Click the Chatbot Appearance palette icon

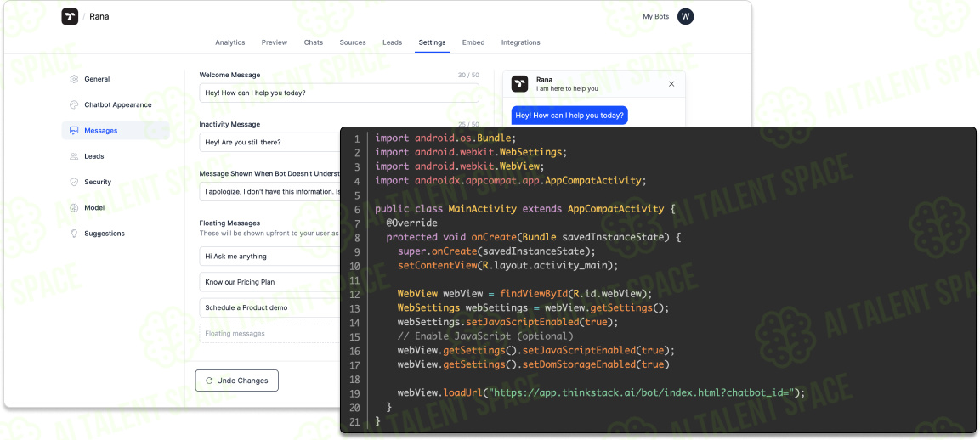74,105
